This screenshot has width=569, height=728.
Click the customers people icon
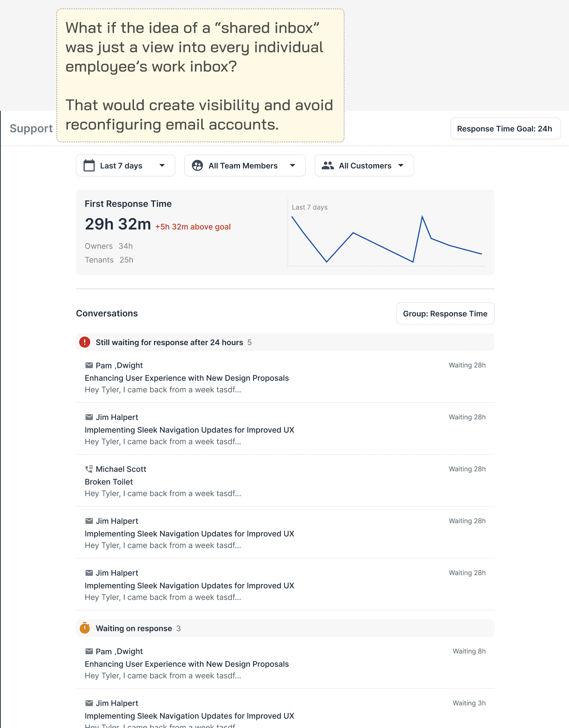pyautogui.click(x=328, y=165)
